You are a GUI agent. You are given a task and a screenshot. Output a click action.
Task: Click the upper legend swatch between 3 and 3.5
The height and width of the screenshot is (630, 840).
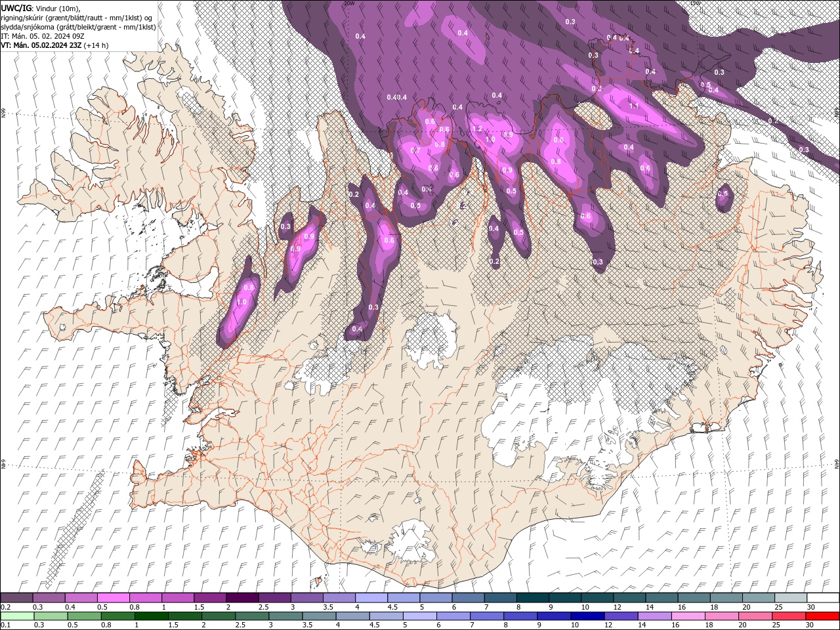click(306, 598)
